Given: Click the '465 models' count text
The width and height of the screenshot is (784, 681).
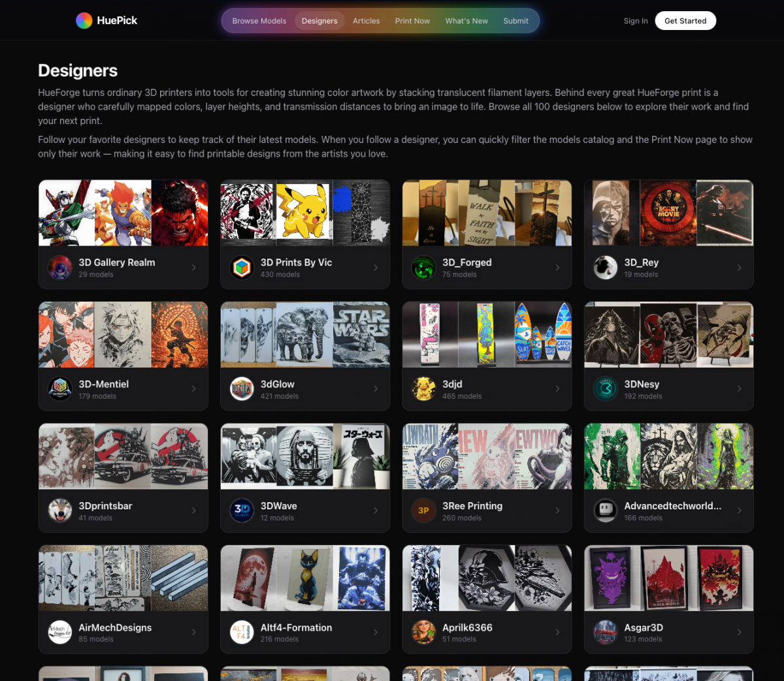Looking at the screenshot, I should [x=462, y=396].
